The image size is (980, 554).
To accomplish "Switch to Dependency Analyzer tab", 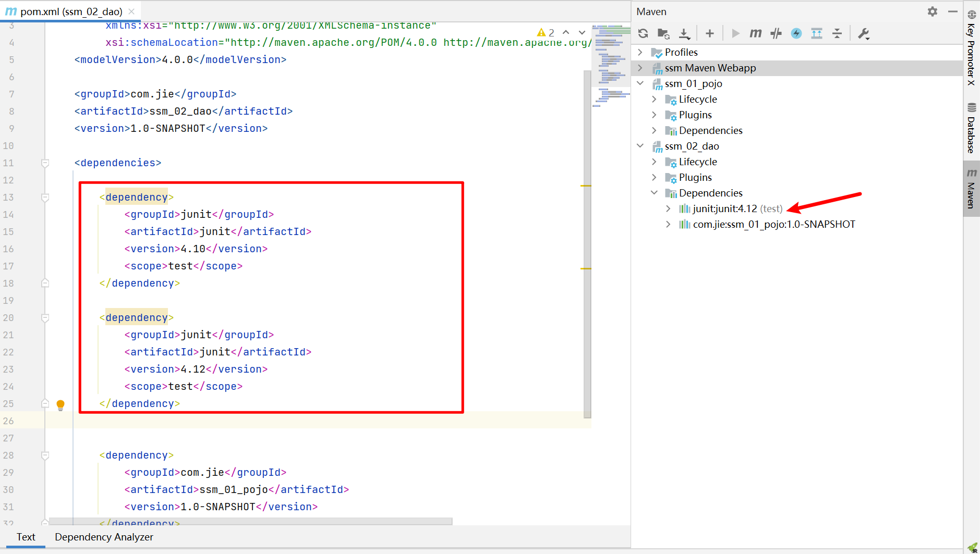I will point(104,537).
